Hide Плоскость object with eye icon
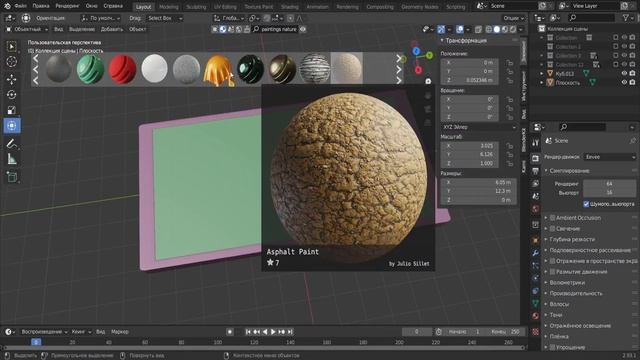640x360 pixels. pyautogui.click(x=624, y=82)
